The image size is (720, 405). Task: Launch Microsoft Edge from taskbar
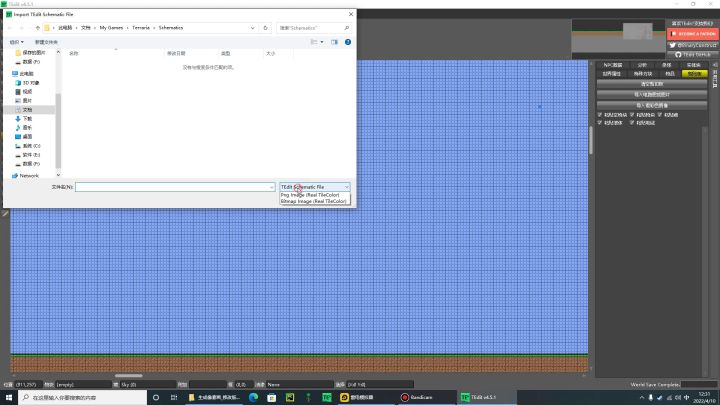pos(253,398)
